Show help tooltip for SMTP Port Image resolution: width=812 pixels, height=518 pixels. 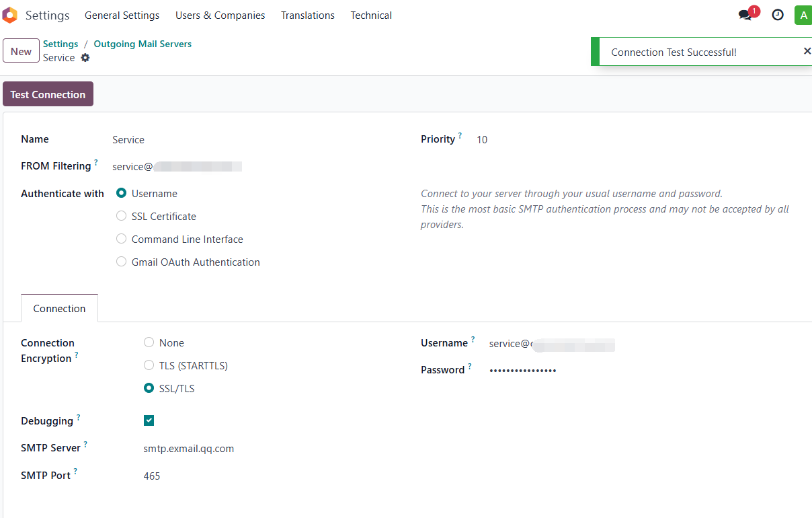[76, 472]
